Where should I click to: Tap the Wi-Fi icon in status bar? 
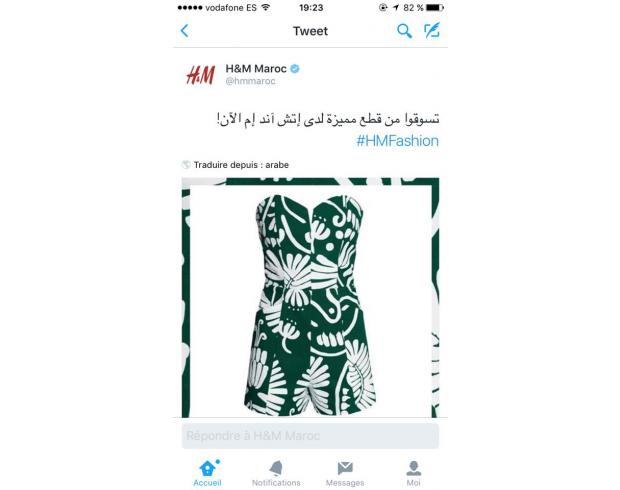coord(266,7)
